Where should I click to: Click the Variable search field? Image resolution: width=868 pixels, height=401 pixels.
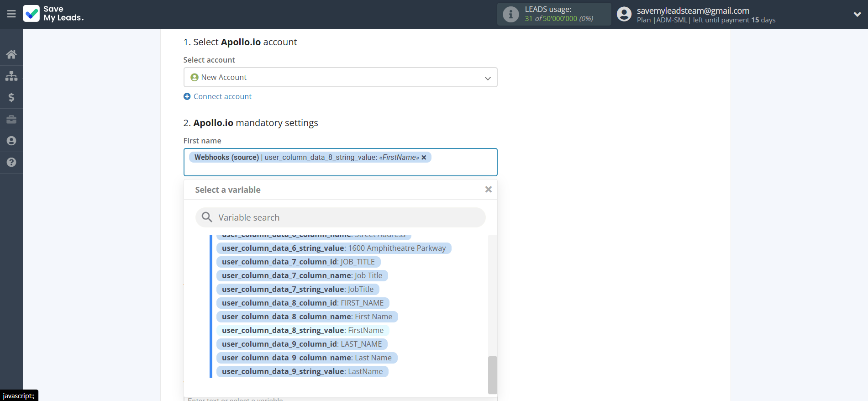click(340, 217)
